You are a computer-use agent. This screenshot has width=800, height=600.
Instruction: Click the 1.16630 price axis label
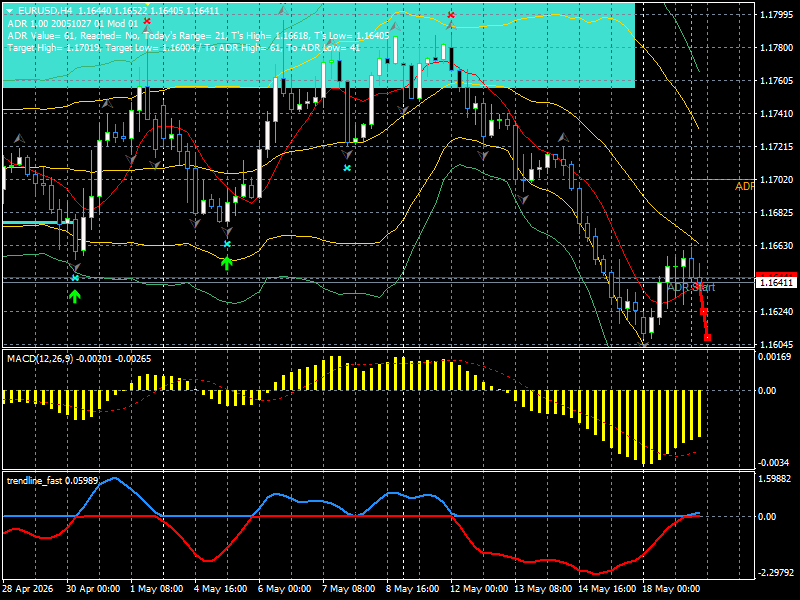(x=776, y=245)
